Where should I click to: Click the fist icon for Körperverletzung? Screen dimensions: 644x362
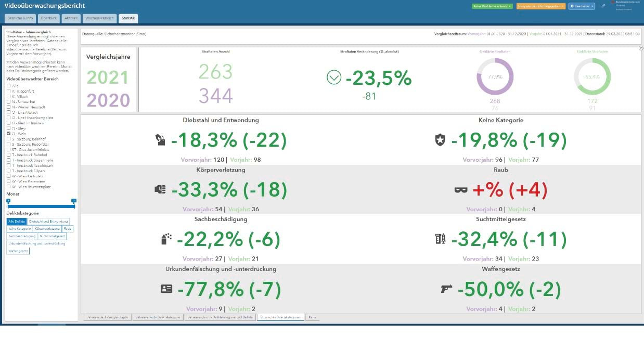coord(160,189)
